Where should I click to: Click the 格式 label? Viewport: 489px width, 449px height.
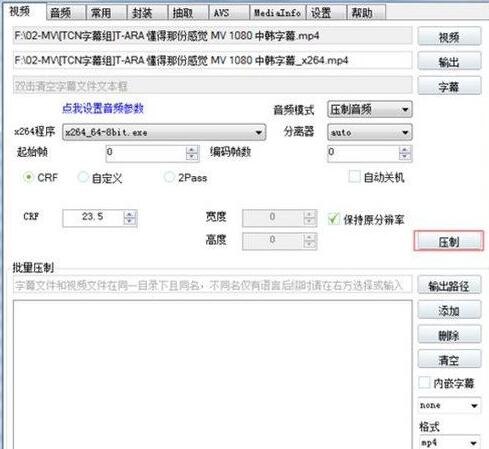[x=429, y=426]
